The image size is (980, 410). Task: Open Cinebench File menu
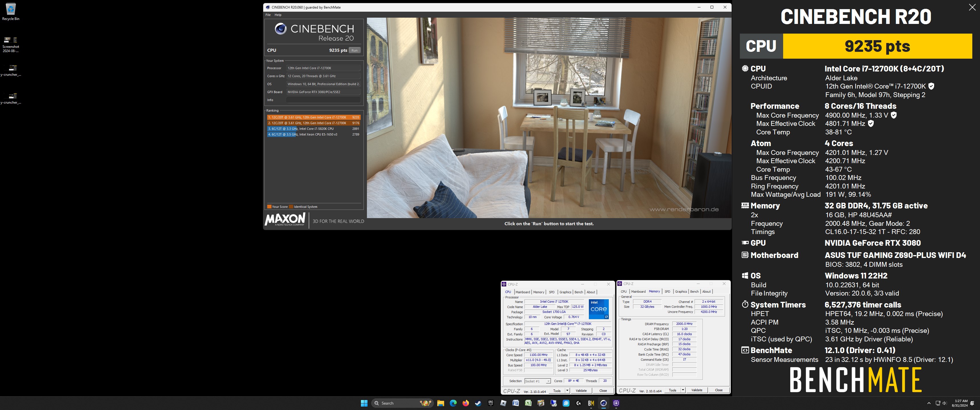[268, 15]
